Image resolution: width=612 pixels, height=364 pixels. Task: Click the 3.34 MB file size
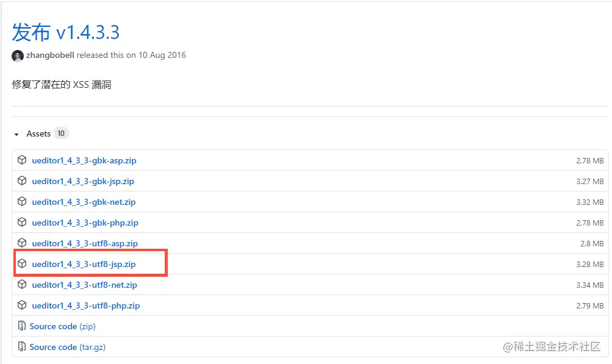[x=590, y=285]
